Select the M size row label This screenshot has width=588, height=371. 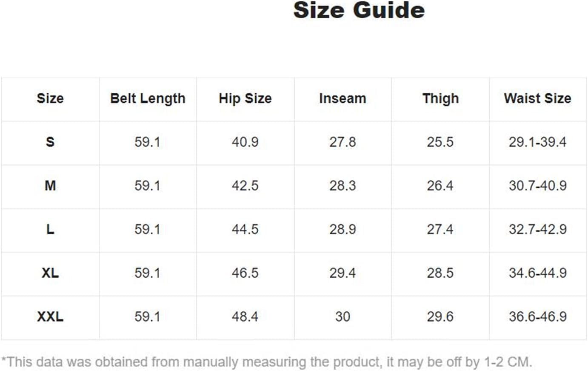coord(50,186)
